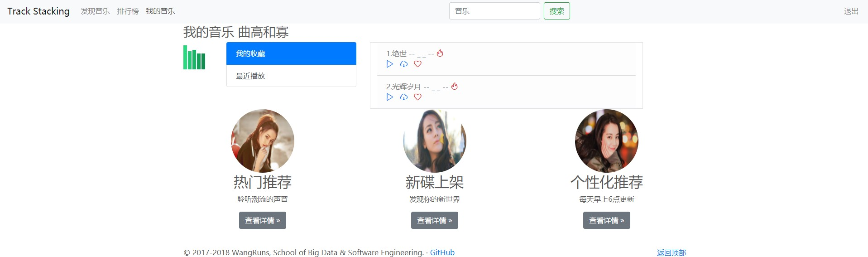Click the 个性化推荐 round photo
The width and height of the screenshot is (868, 257).
pos(607,141)
